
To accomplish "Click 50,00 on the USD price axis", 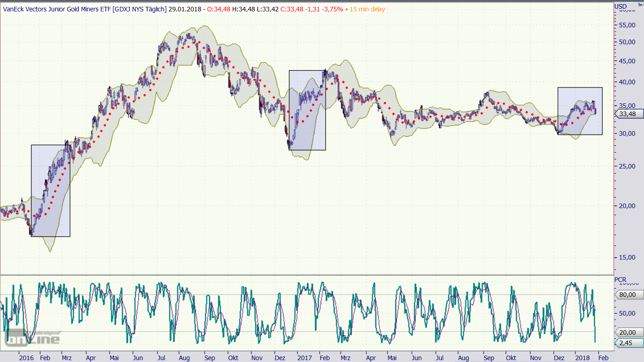I will [x=627, y=42].
